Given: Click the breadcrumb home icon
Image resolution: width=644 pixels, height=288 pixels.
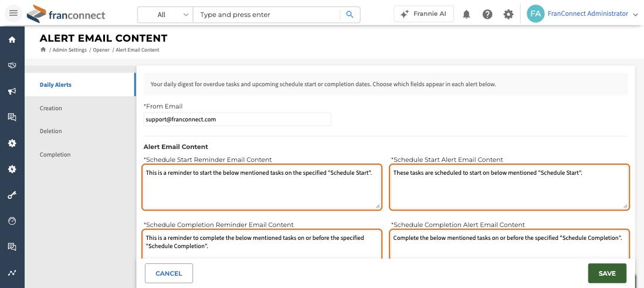Looking at the screenshot, I should tap(43, 50).
